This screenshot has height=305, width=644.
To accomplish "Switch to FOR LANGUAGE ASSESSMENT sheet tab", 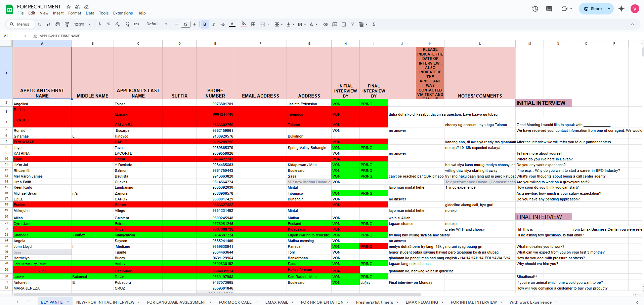I will click(176, 302).
